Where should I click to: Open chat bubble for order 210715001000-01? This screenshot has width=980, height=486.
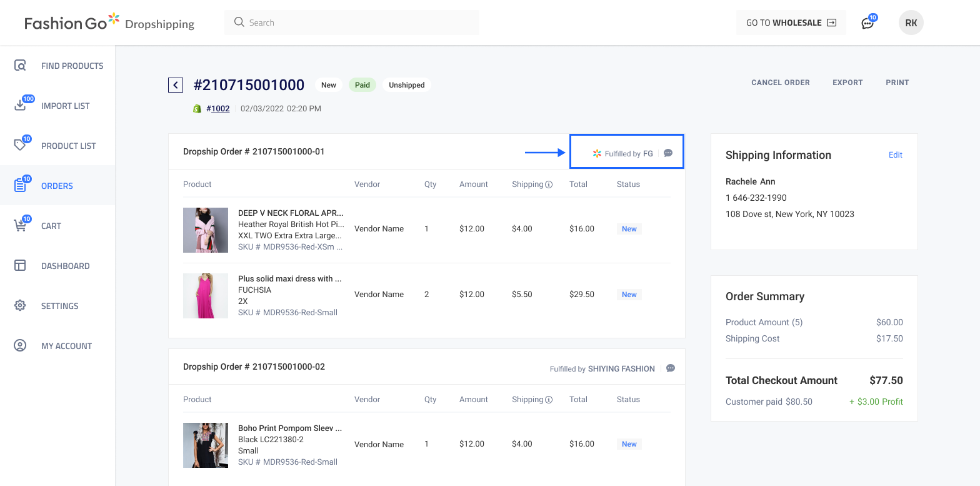(668, 153)
